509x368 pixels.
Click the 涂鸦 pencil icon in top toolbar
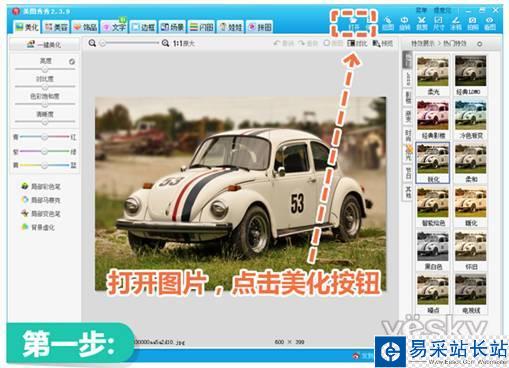[456, 24]
